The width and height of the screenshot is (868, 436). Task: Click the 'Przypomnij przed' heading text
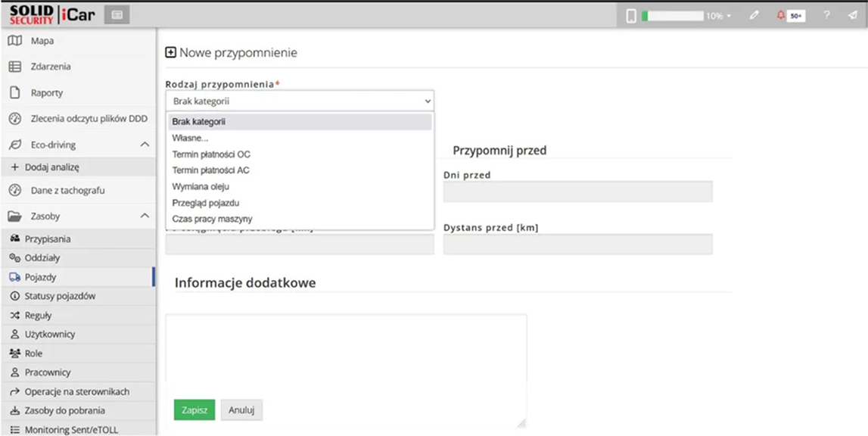pos(499,150)
